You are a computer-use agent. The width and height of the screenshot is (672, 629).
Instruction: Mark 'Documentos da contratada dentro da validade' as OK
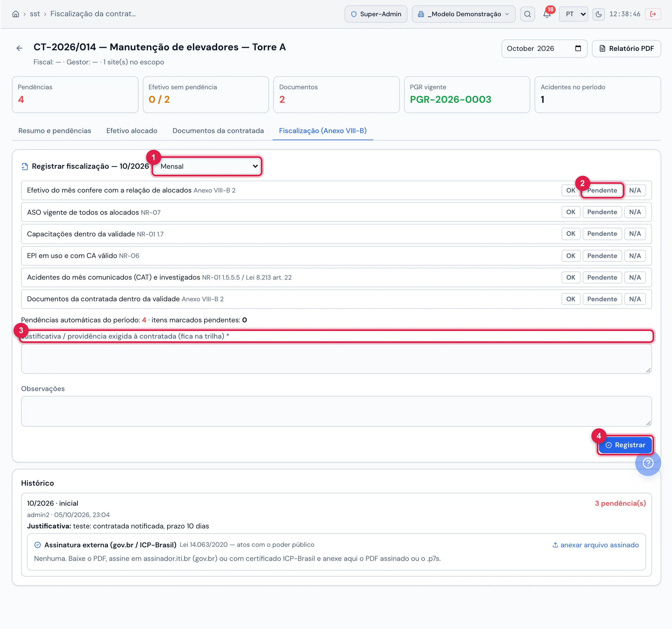(571, 299)
